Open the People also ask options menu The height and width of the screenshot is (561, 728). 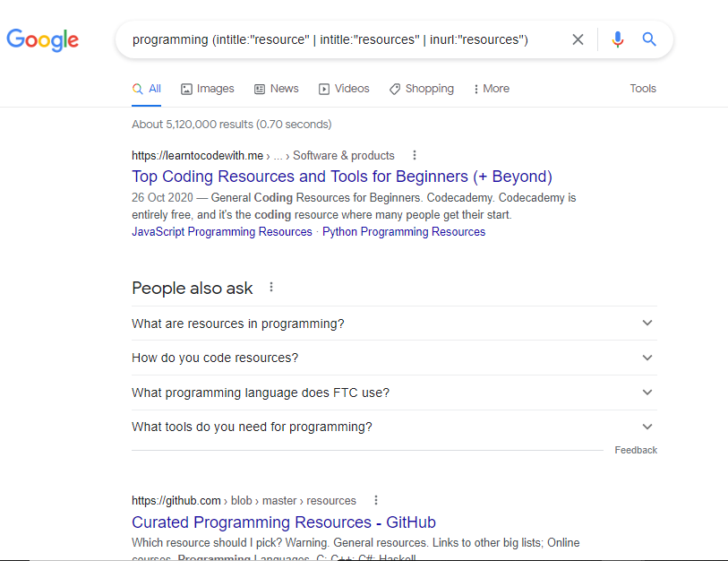point(271,288)
